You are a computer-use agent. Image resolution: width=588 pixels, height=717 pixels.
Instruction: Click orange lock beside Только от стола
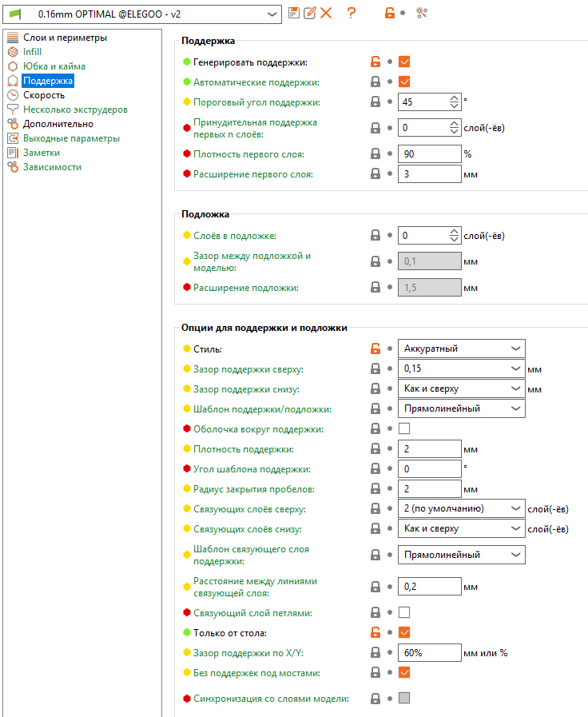[375, 632]
